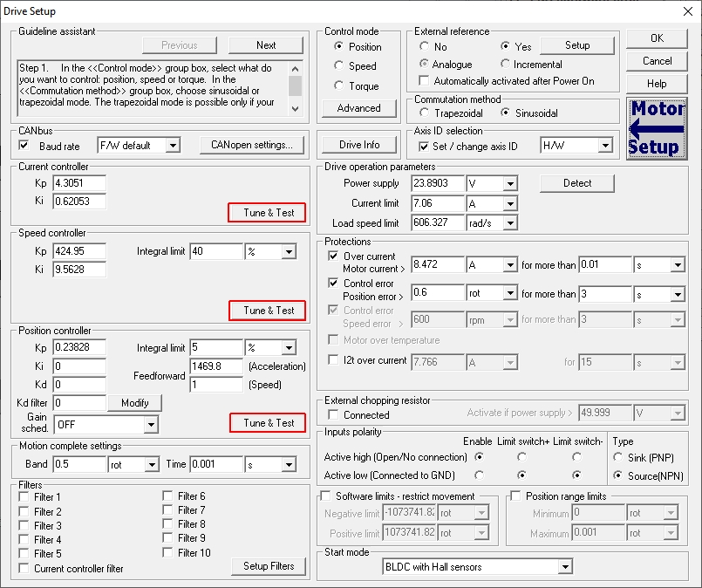702x588 pixels.
Task: Open Motion complete Band unit dropdown
Action: click(153, 465)
